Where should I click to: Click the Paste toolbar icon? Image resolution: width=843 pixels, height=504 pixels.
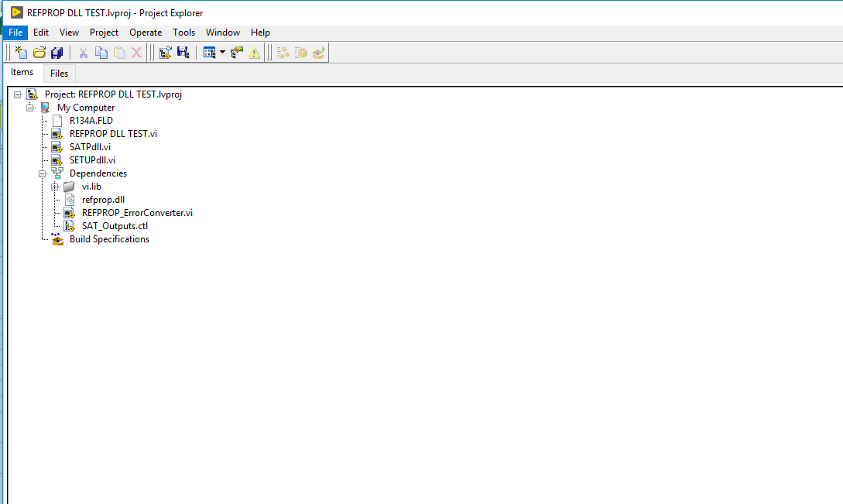click(119, 52)
